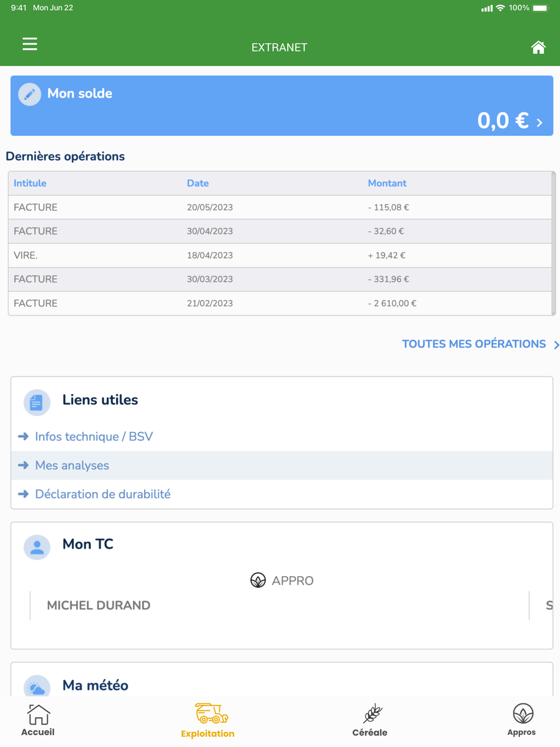Open the hamburger menu
The height and width of the screenshot is (747, 560).
[x=30, y=44]
